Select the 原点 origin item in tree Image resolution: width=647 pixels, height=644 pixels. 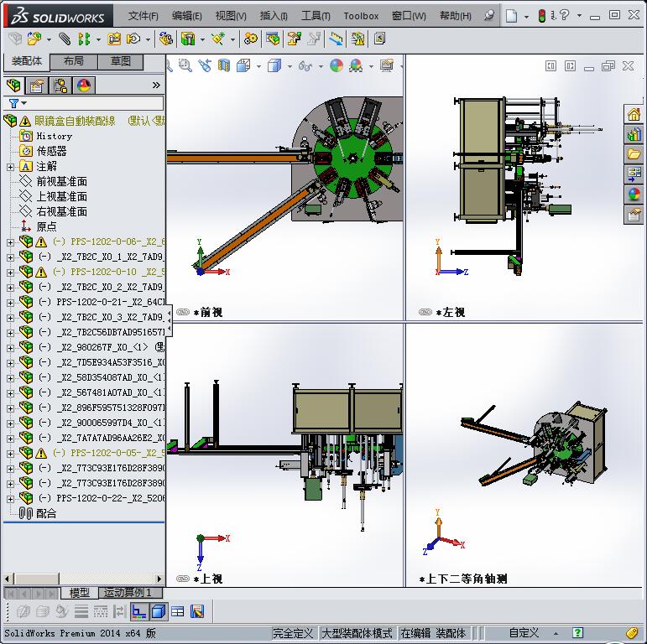[46, 226]
